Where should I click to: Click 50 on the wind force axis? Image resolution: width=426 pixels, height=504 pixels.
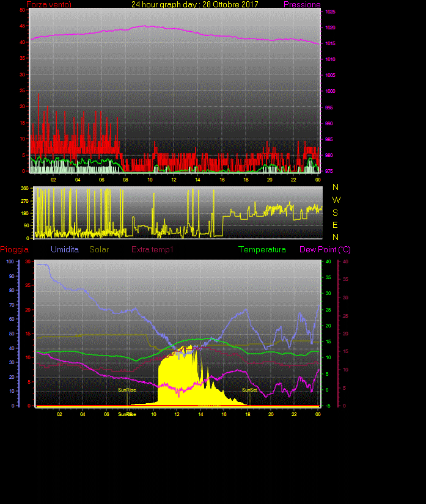point(22,10)
